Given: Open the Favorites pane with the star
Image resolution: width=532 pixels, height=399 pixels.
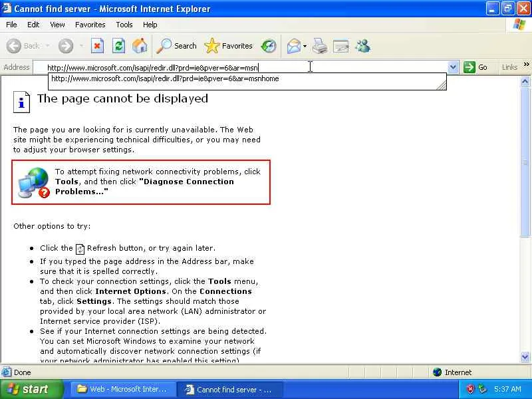Looking at the screenshot, I should pyautogui.click(x=228, y=46).
